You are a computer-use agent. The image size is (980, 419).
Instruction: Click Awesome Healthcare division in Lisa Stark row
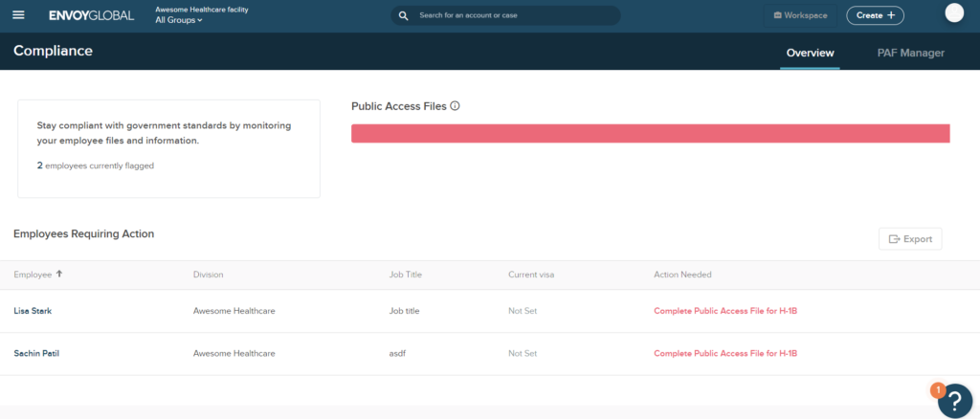pyautogui.click(x=234, y=311)
